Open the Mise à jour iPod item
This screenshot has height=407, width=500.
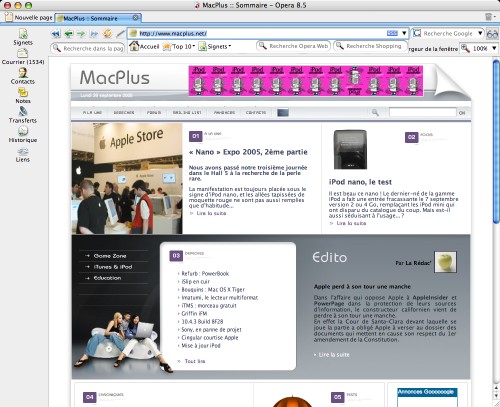tap(201, 346)
